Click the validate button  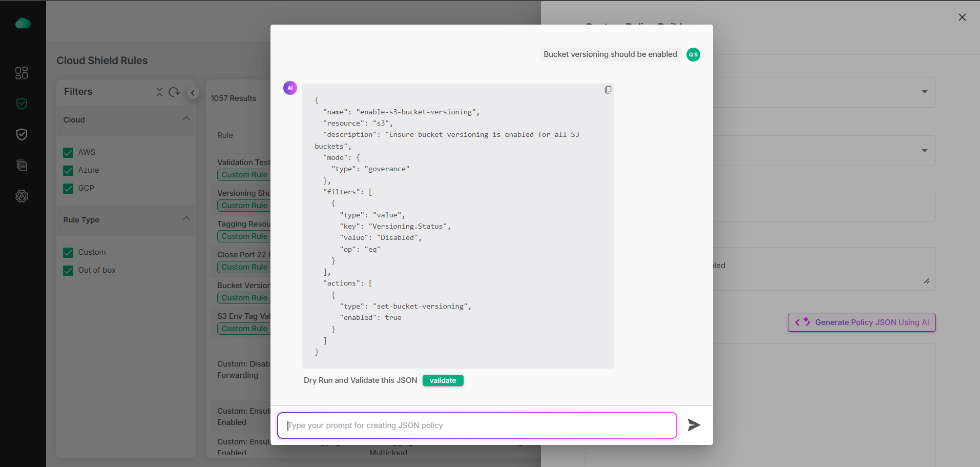[443, 380]
